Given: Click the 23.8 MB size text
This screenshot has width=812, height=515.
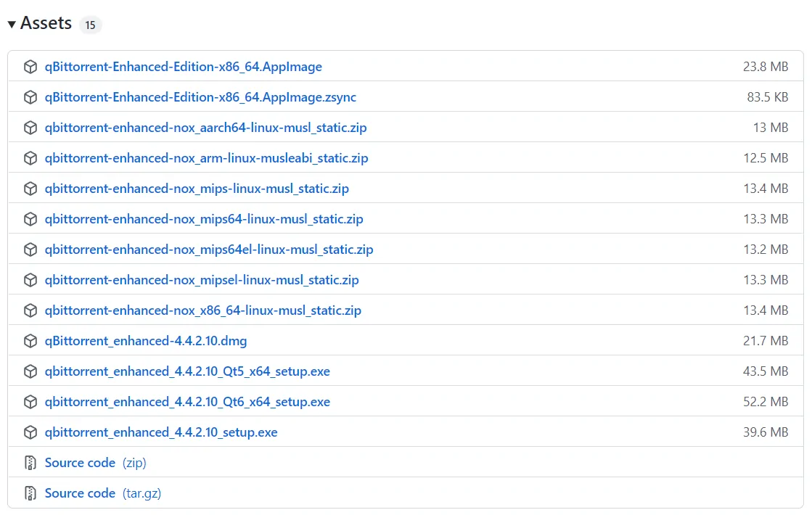Looking at the screenshot, I should coord(766,67).
